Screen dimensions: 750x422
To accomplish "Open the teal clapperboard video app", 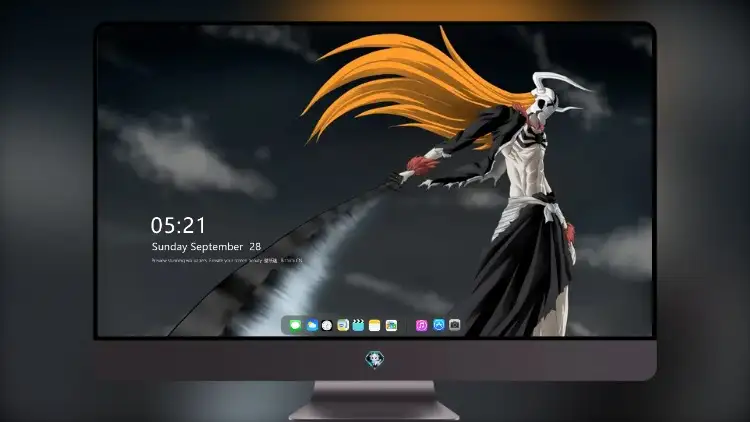I will [x=358, y=325].
